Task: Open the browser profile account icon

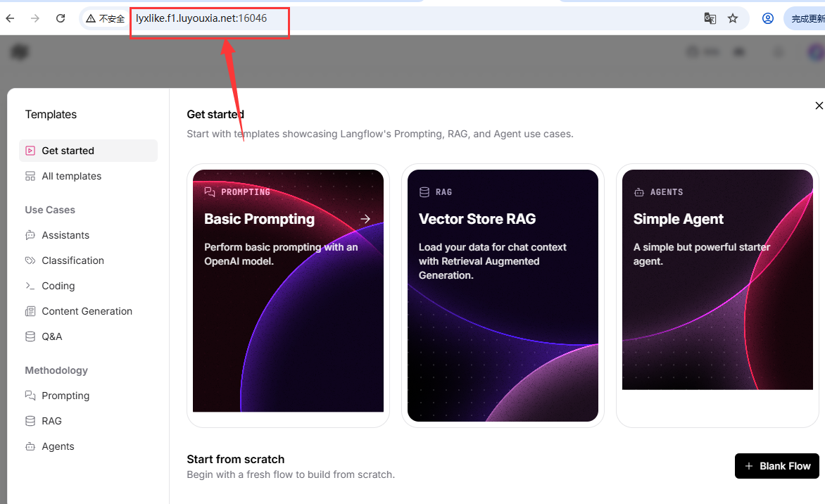Action: point(768,18)
